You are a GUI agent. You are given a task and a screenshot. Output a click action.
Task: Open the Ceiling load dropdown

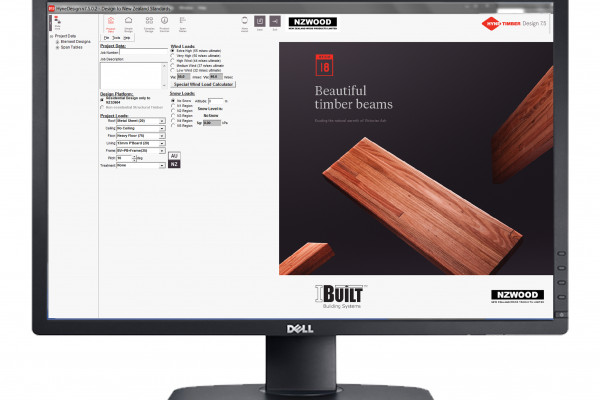(162, 129)
